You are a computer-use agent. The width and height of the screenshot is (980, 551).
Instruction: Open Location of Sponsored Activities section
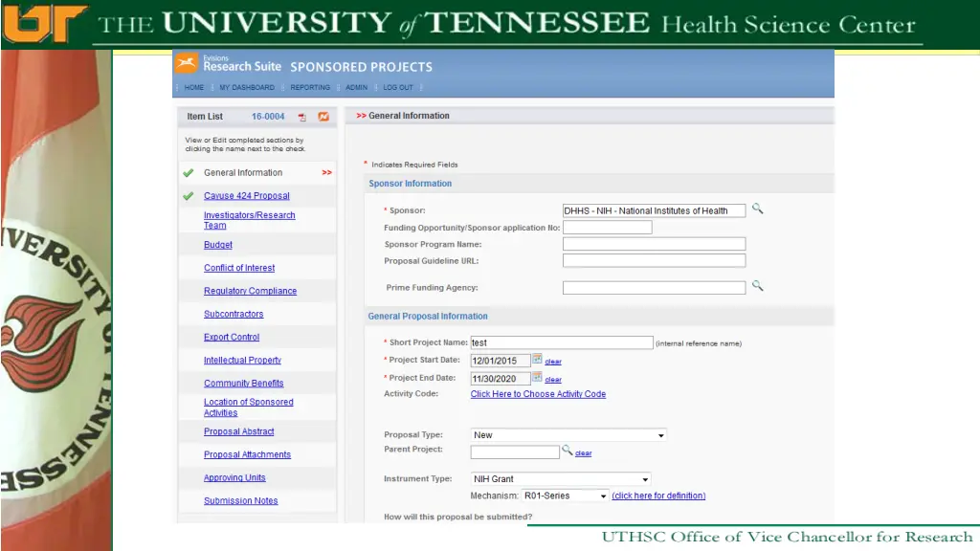[x=248, y=408]
